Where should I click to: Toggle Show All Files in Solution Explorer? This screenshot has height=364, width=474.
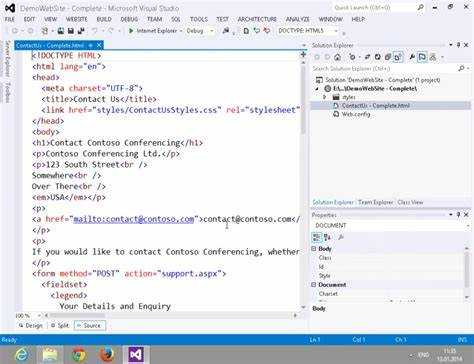pyautogui.click(x=398, y=57)
